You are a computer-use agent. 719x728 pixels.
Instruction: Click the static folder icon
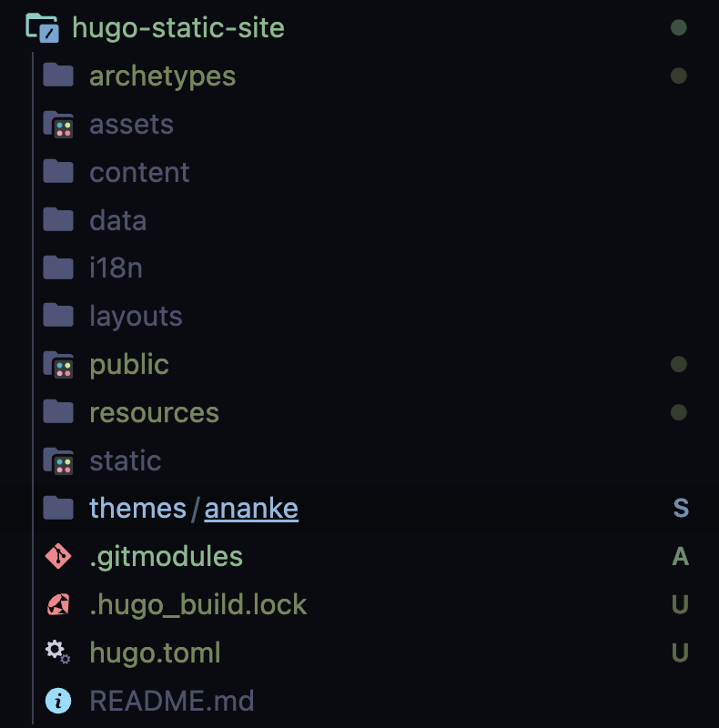tap(57, 460)
